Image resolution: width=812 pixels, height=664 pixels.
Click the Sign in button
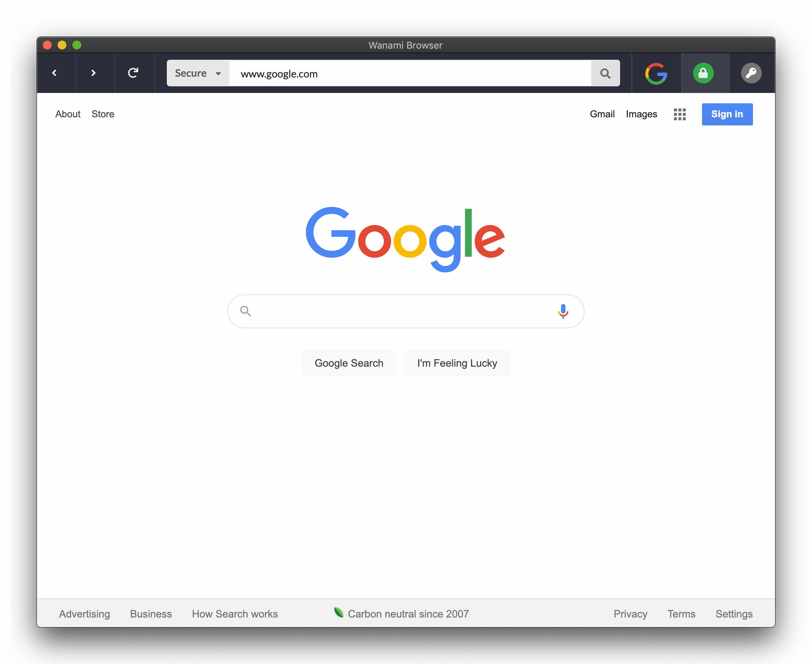pos(727,113)
